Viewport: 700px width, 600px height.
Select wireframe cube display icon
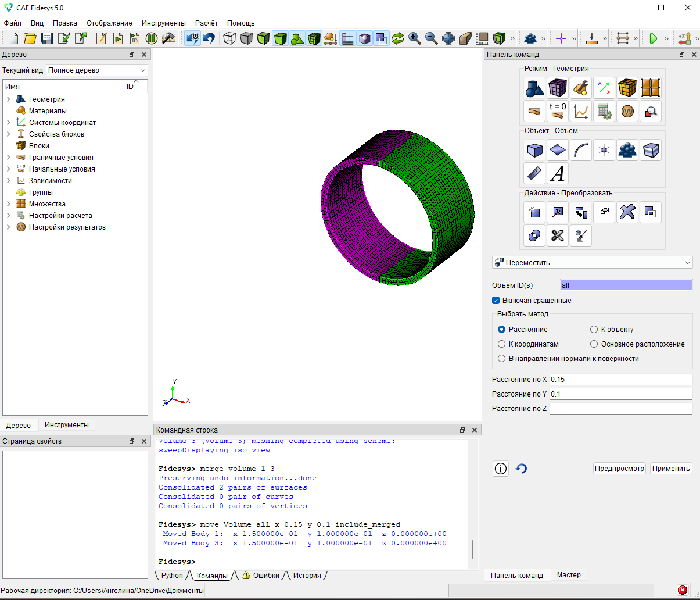tap(229, 38)
